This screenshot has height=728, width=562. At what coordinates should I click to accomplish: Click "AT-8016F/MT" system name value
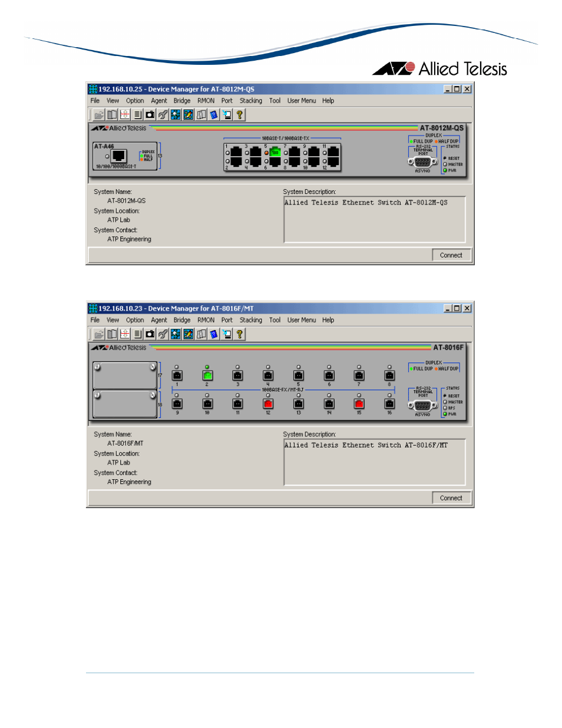point(125,444)
